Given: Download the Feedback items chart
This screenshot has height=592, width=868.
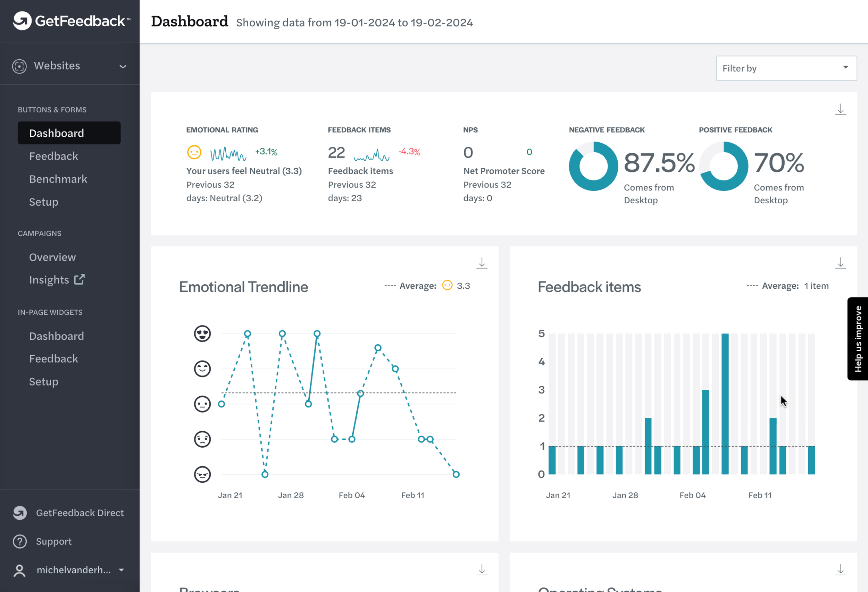Looking at the screenshot, I should click(x=840, y=263).
